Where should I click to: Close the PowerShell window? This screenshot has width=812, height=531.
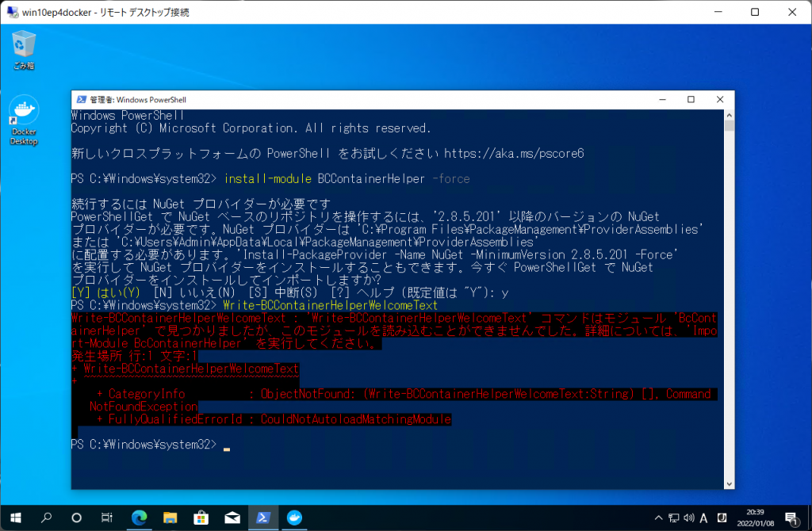(720, 99)
